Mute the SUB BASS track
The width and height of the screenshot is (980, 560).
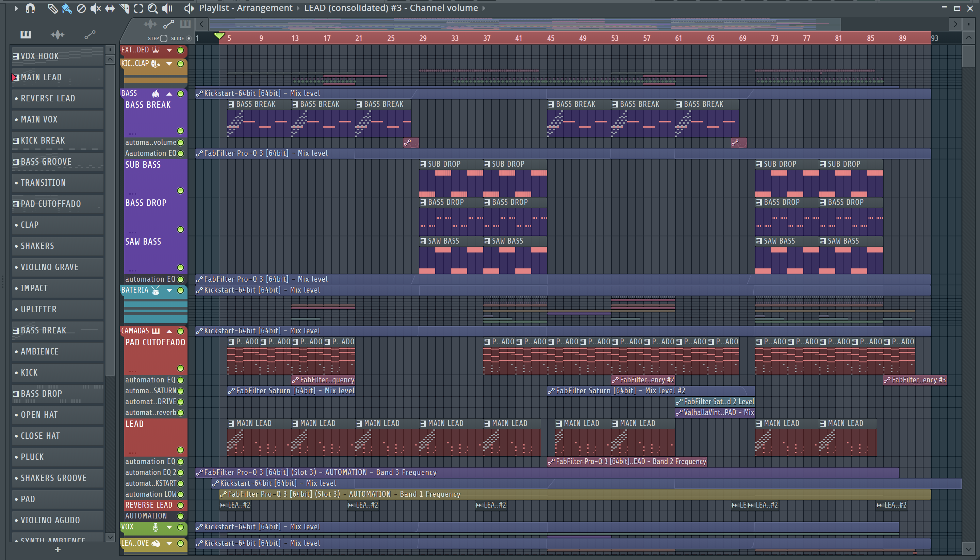click(180, 191)
